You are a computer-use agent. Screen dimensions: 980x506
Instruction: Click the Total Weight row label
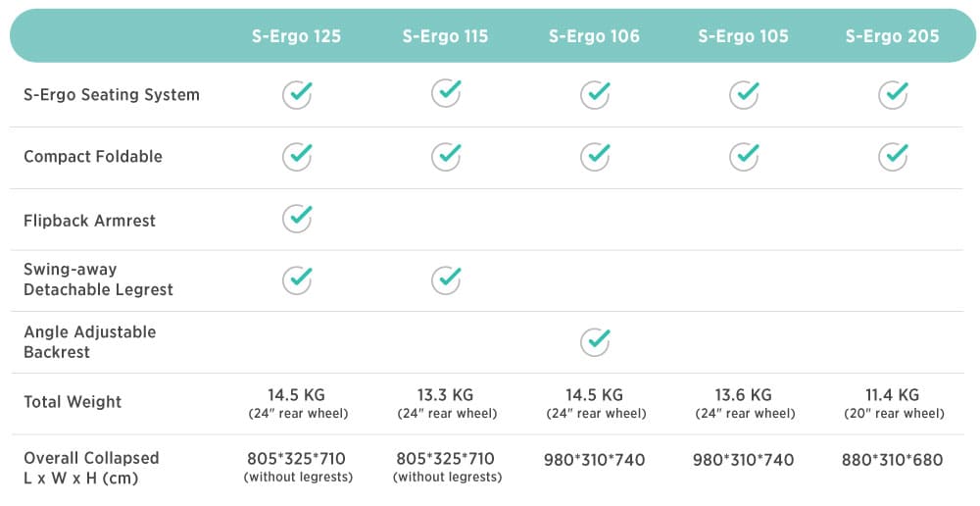(x=73, y=402)
